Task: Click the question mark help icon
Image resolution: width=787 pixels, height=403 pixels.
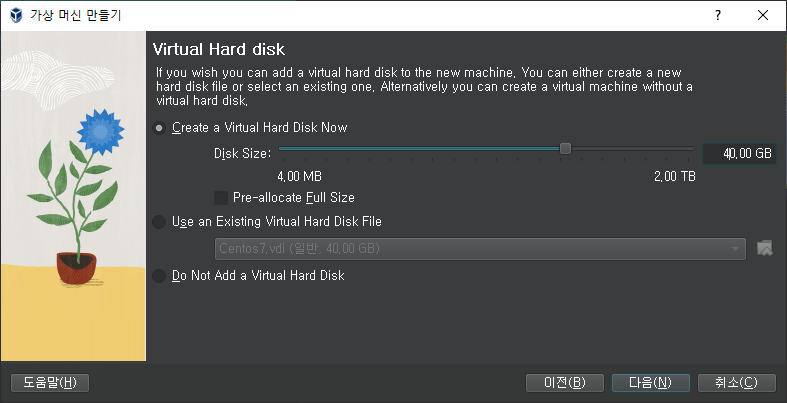Action: (x=718, y=15)
